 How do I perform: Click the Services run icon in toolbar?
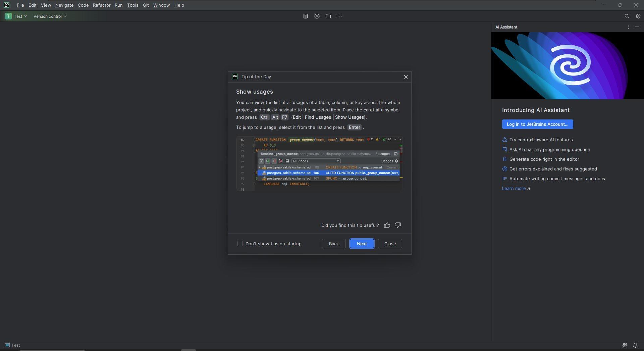[x=317, y=16]
